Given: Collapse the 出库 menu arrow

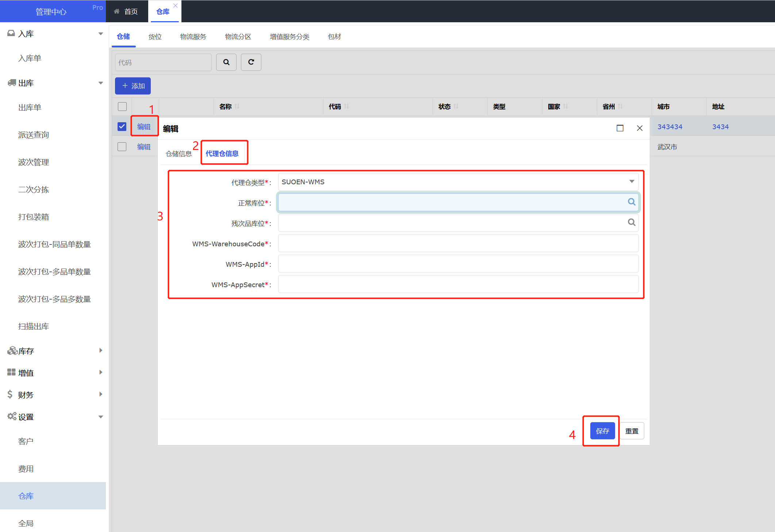Looking at the screenshot, I should pyautogui.click(x=101, y=83).
